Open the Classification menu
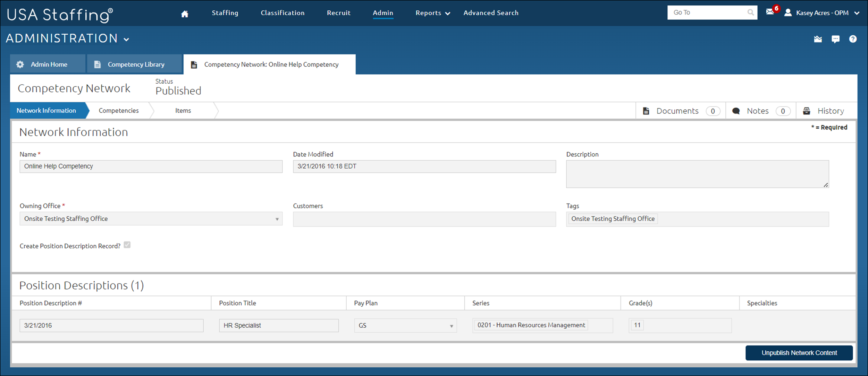 click(x=283, y=13)
